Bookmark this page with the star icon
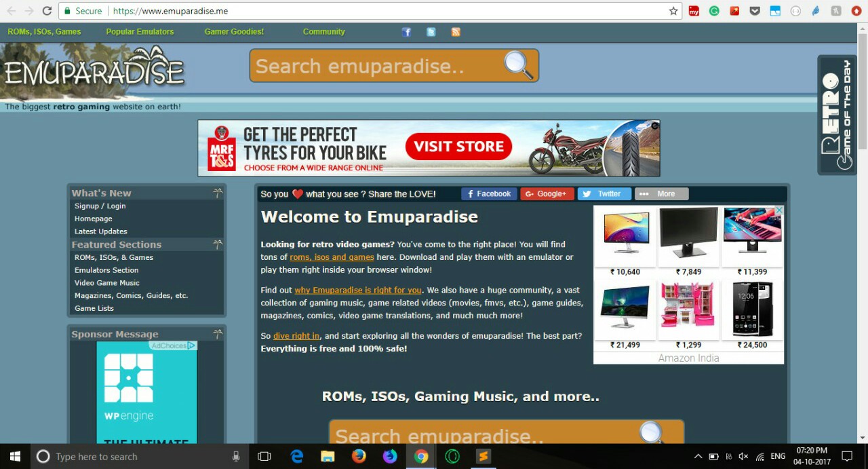Screen dimensions: 868x469 coord(673,11)
